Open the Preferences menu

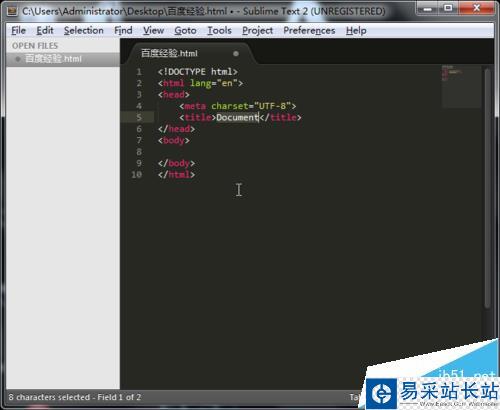point(309,30)
